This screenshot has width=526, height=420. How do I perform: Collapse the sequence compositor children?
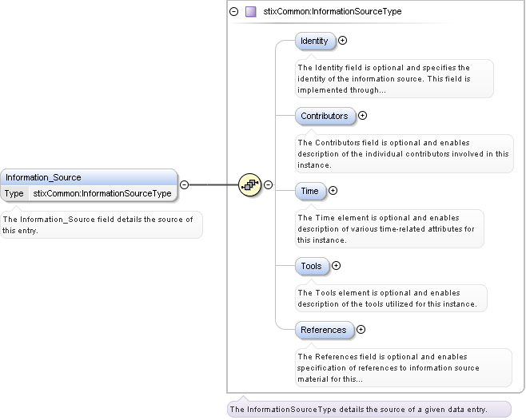pos(269,184)
